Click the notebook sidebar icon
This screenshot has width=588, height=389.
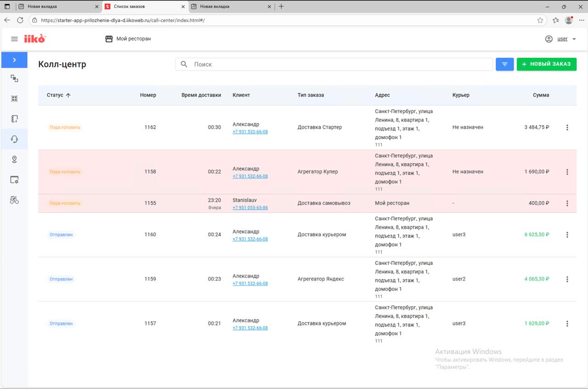click(14, 119)
